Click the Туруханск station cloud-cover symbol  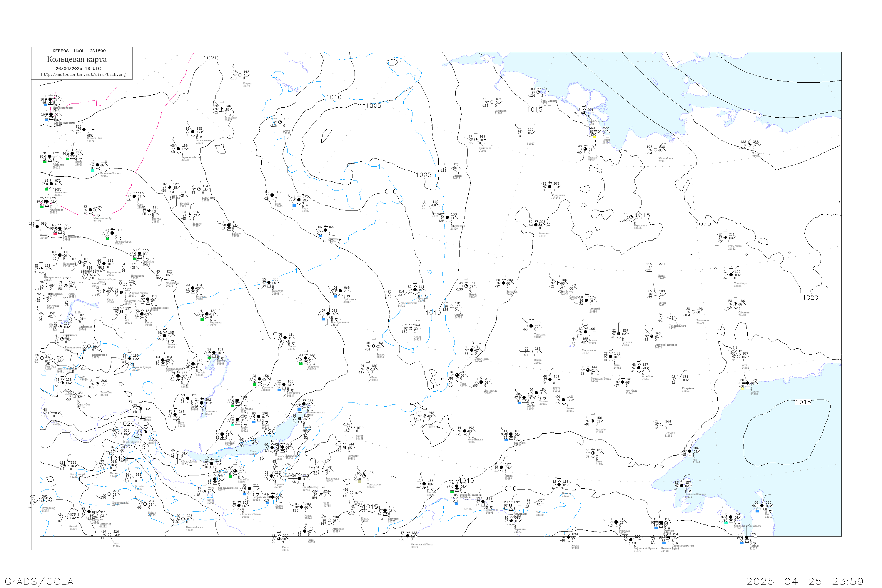222,109
